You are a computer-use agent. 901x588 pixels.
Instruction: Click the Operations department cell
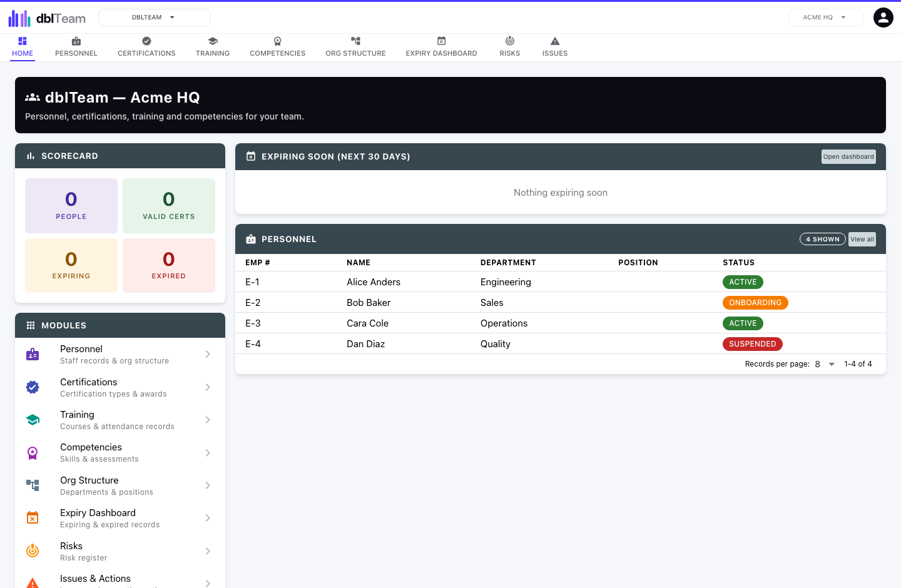[504, 323]
